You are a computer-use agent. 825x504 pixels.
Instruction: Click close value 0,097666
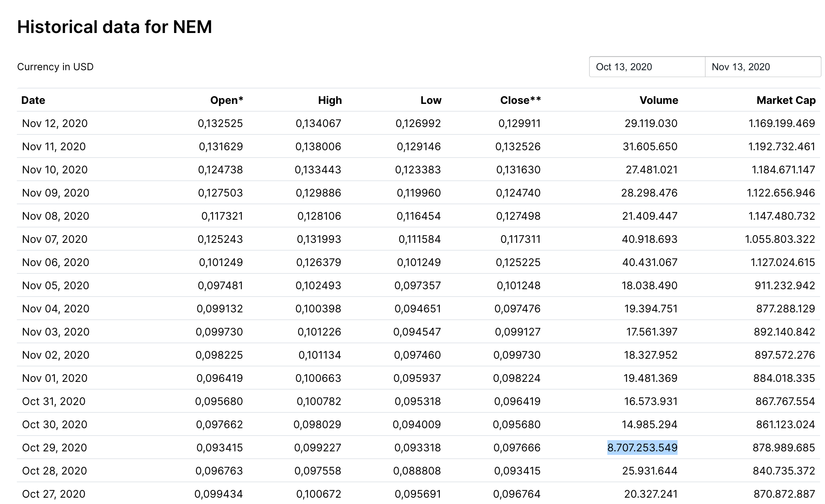coord(517,448)
